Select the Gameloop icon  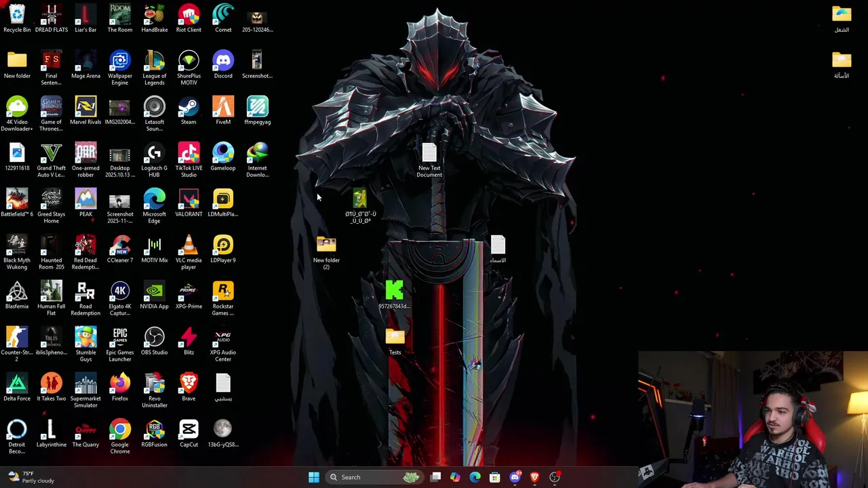coord(223,157)
